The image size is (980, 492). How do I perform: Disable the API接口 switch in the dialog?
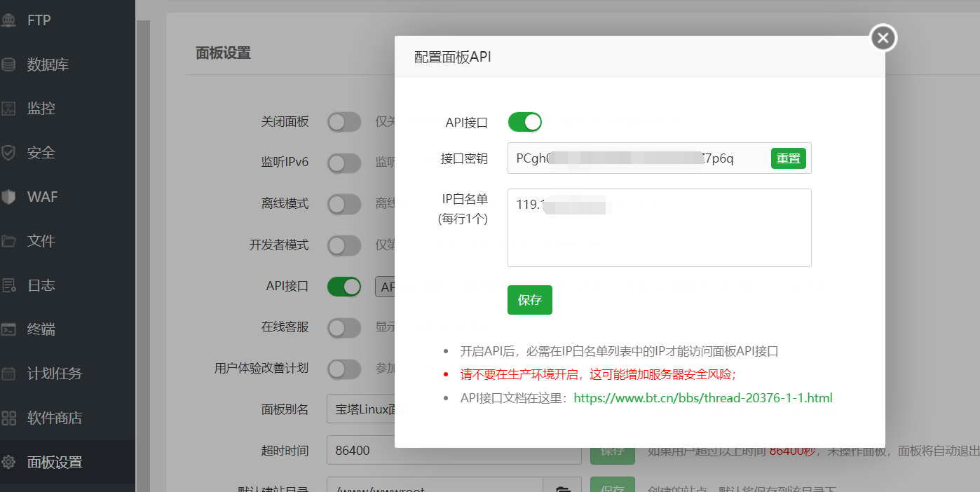coord(524,122)
